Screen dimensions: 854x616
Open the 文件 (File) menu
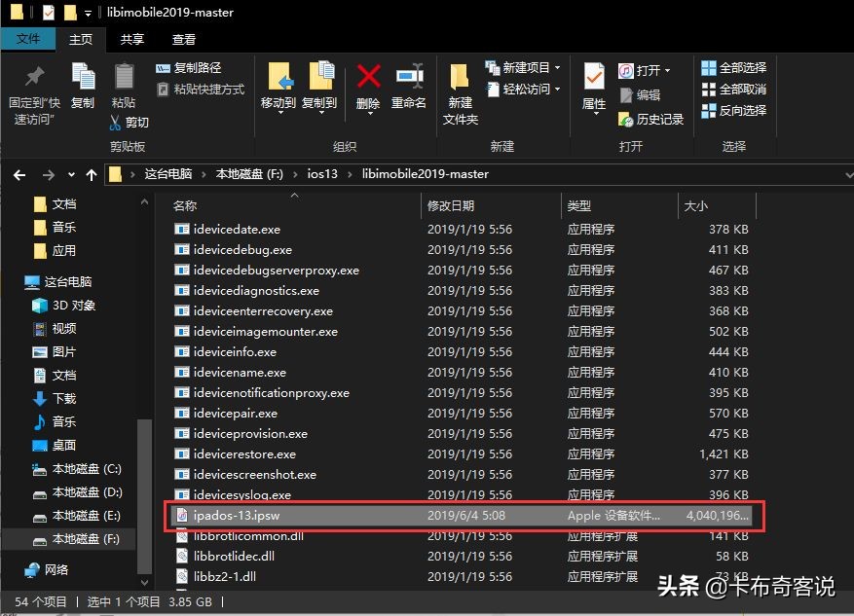[x=28, y=39]
